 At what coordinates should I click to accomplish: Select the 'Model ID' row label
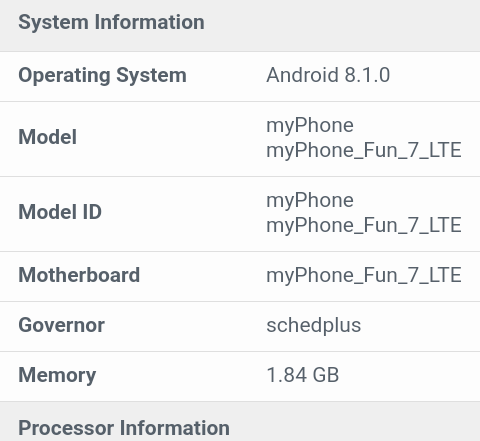click(60, 212)
